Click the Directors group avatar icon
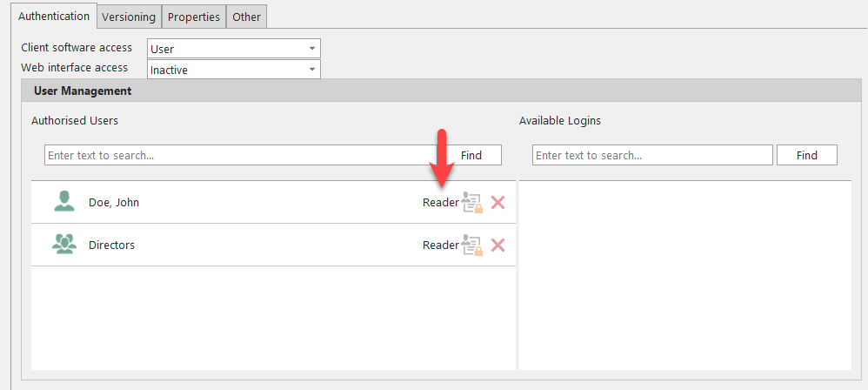Image resolution: width=868 pixels, height=390 pixels. 64,245
